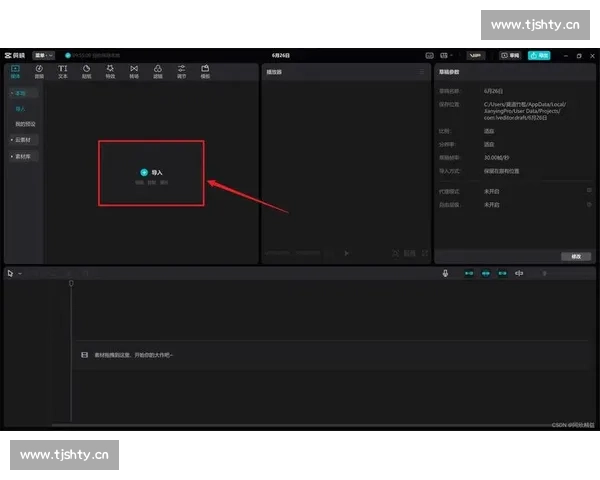Toggle main track magnet snapping

coord(469,273)
